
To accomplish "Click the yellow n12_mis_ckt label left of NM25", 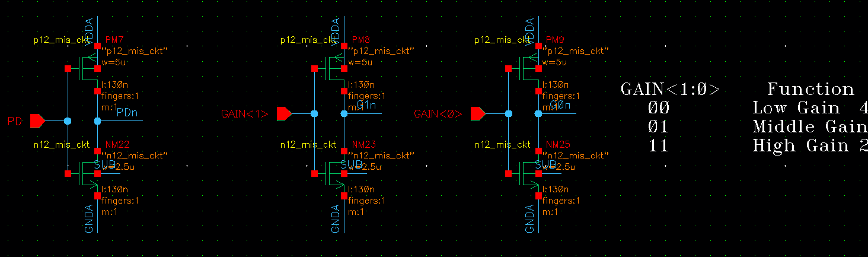I will tap(502, 144).
